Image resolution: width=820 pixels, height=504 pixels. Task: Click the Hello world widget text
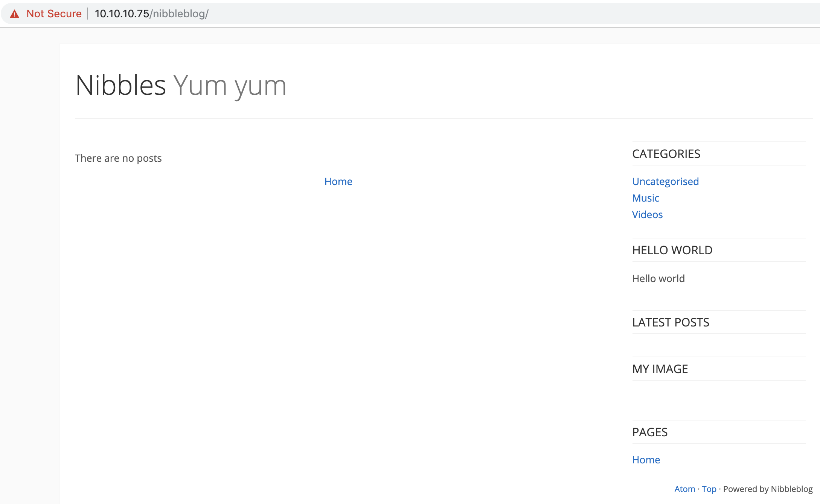point(658,279)
